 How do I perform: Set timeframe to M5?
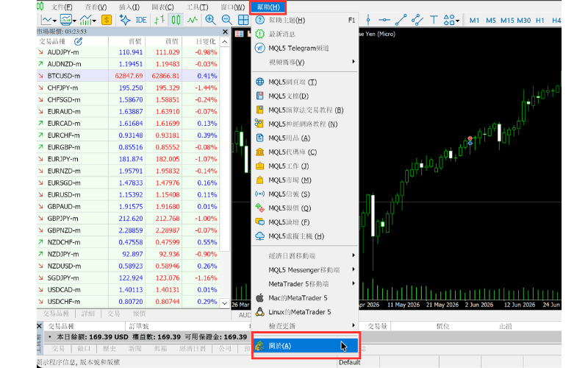[491, 21]
